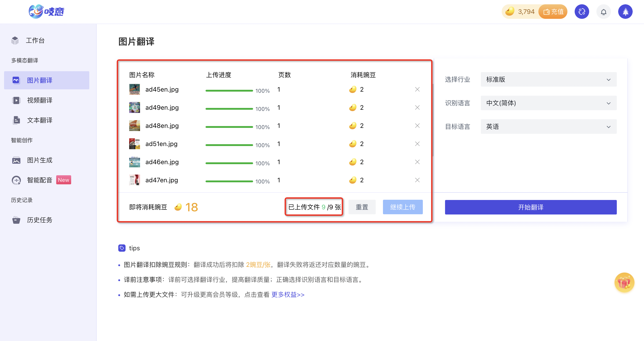Go to 视频翻译 in sidebar
Viewport: 644px width, 341px height.
[x=39, y=100]
